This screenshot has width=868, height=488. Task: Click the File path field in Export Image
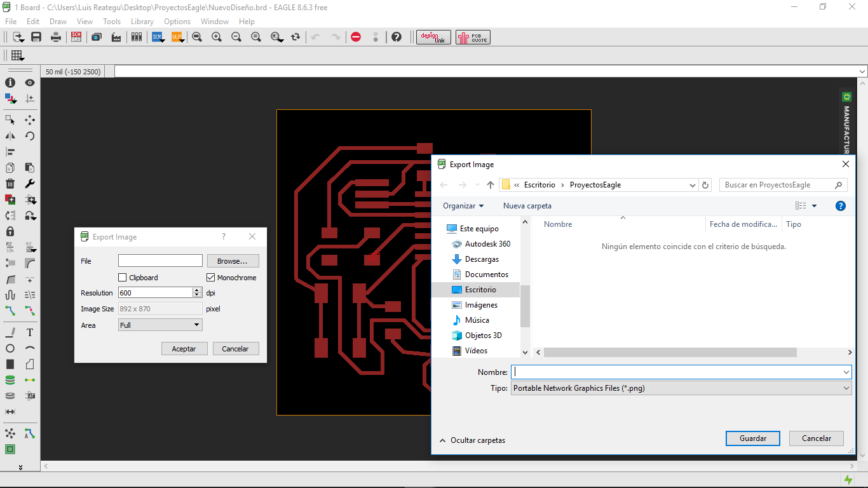click(x=160, y=261)
